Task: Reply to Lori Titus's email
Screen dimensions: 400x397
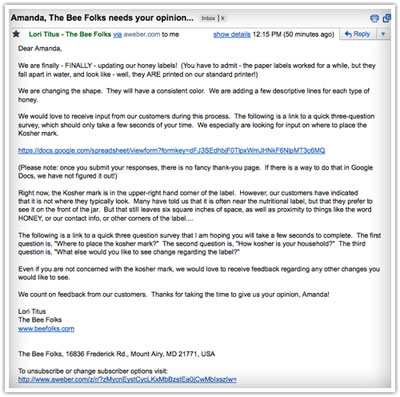Action: (358, 34)
